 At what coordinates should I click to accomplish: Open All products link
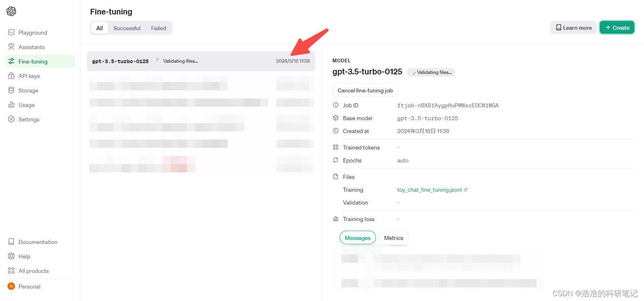click(x=40, y=270)
